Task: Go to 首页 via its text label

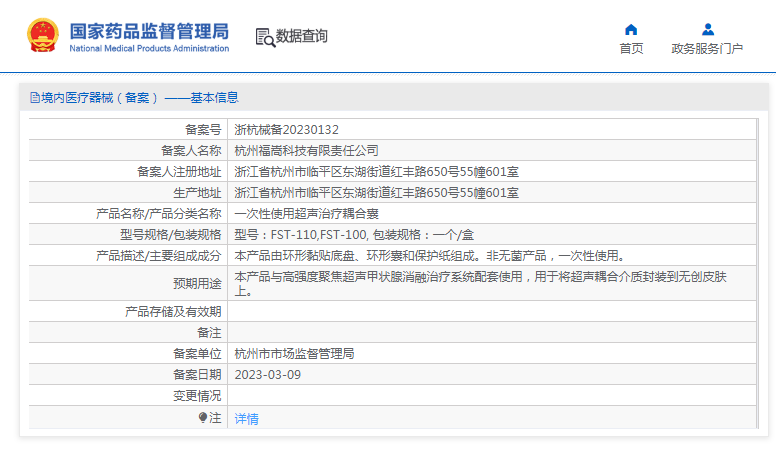Action: [x=631, y=49]
